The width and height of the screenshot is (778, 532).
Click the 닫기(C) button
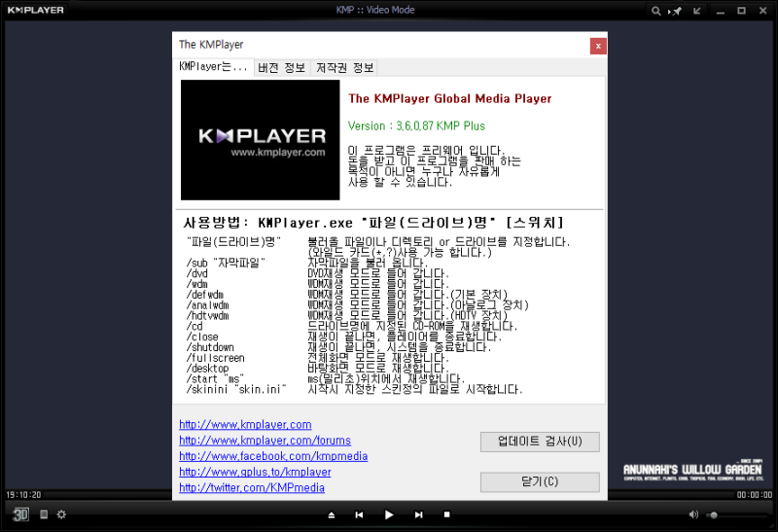(540, 481)
